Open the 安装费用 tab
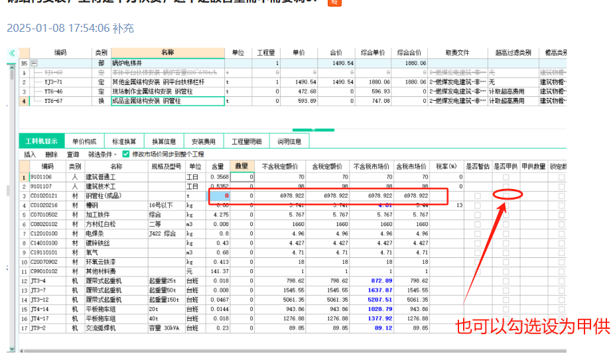This screenshot has height=364, width=615. pos(204,141)
